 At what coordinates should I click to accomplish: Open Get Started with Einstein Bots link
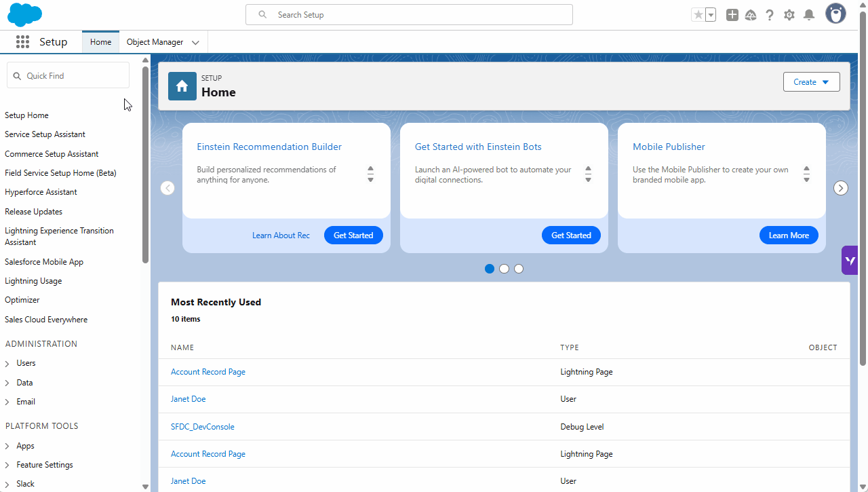tap(478, 147)
